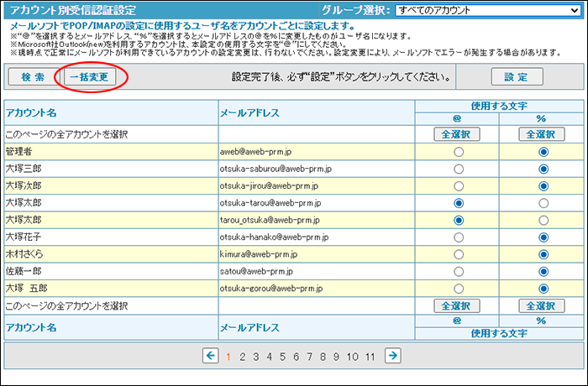Select % radio for 大塚三郎
588x386 pixels.
[x=542, y=169]
